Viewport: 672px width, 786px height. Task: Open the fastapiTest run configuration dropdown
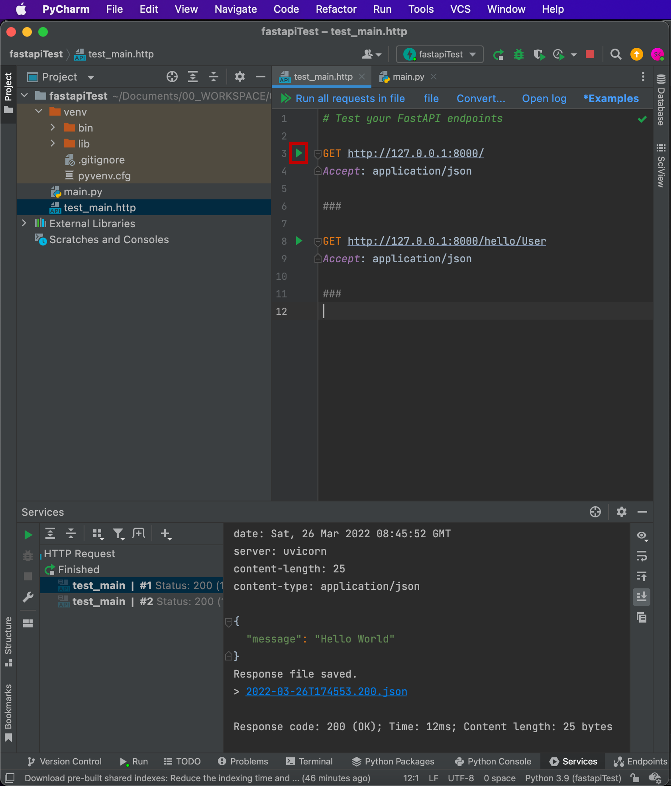(440, 55)
